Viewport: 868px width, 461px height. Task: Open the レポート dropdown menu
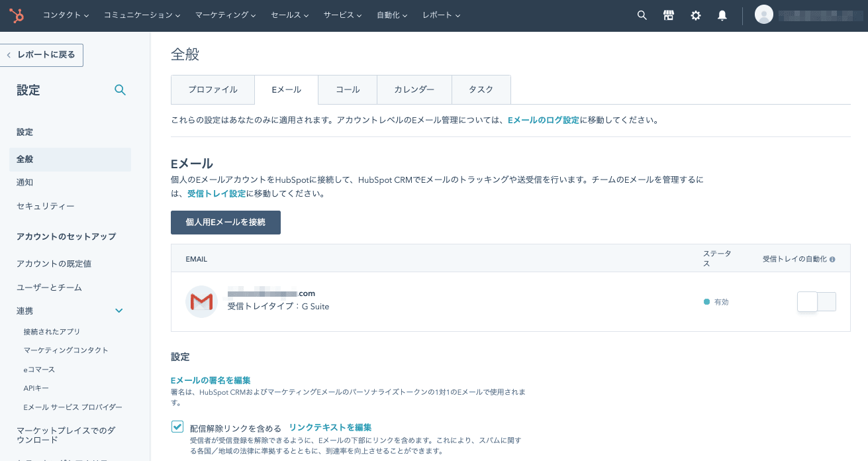[x=441, y=15]
